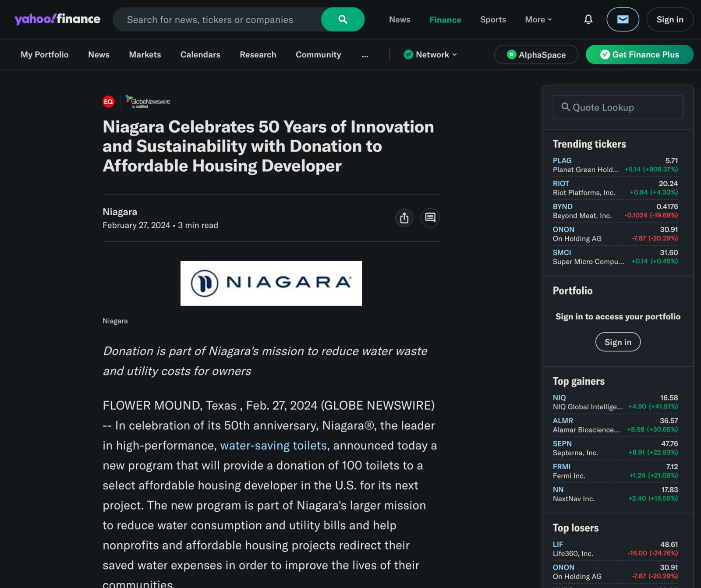This screenshot has width=701, height=588.
Task: Open the Community tab
Action: pos(318,54)
